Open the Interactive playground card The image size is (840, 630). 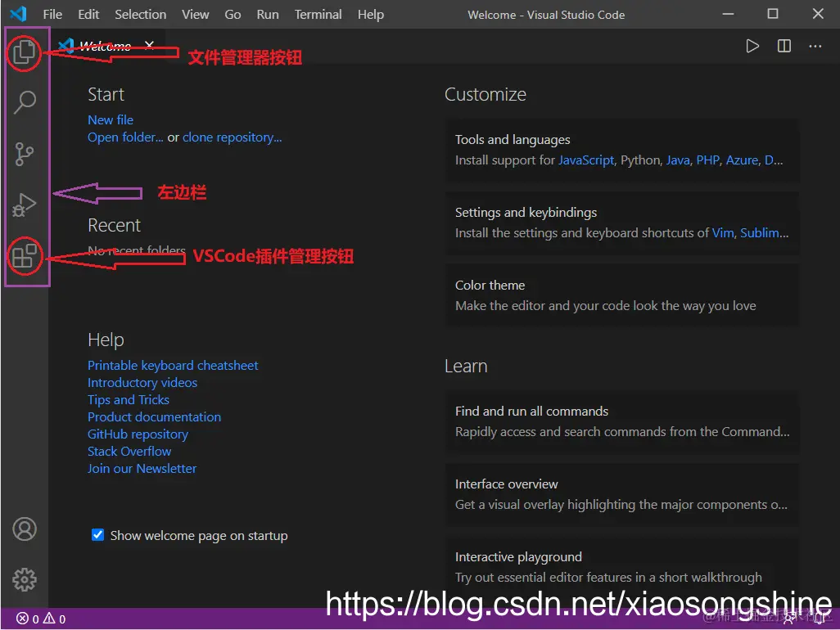622,567
